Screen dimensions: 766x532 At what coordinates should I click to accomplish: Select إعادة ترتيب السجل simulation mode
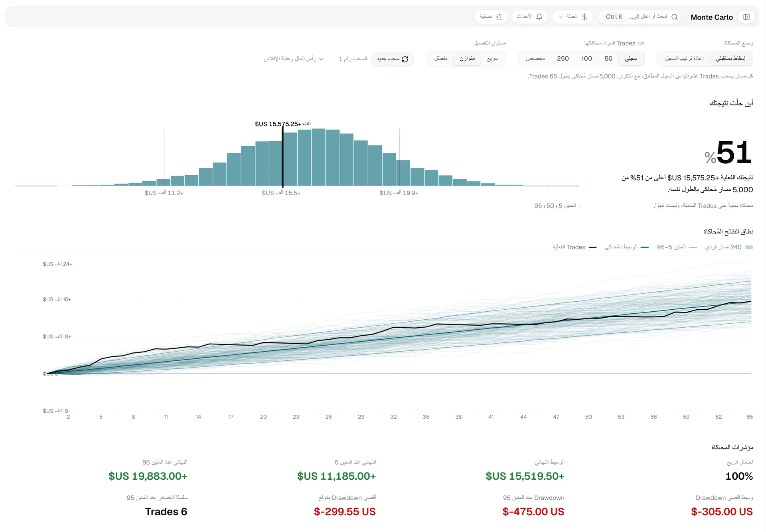point(684,58)
